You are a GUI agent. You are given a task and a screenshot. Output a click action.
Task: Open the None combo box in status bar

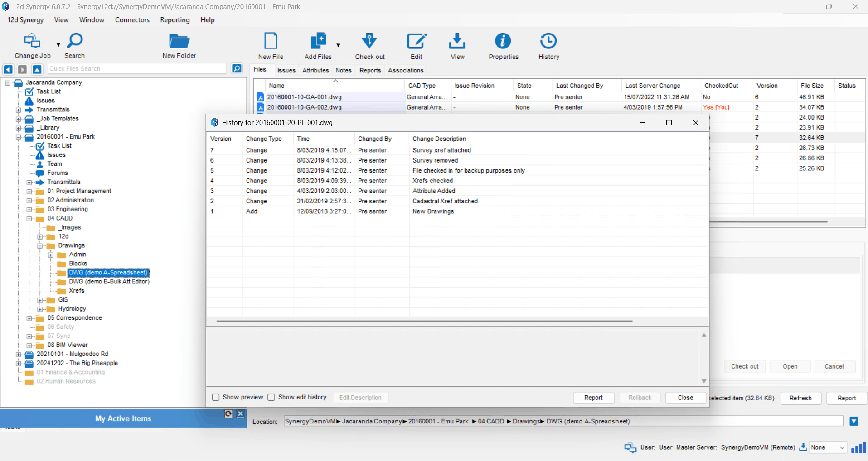click(828, 447)
